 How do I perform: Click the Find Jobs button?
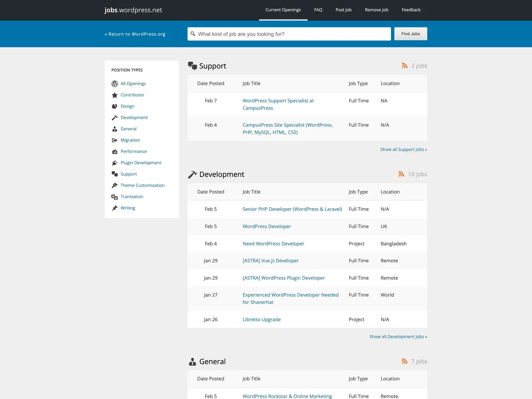411,34
